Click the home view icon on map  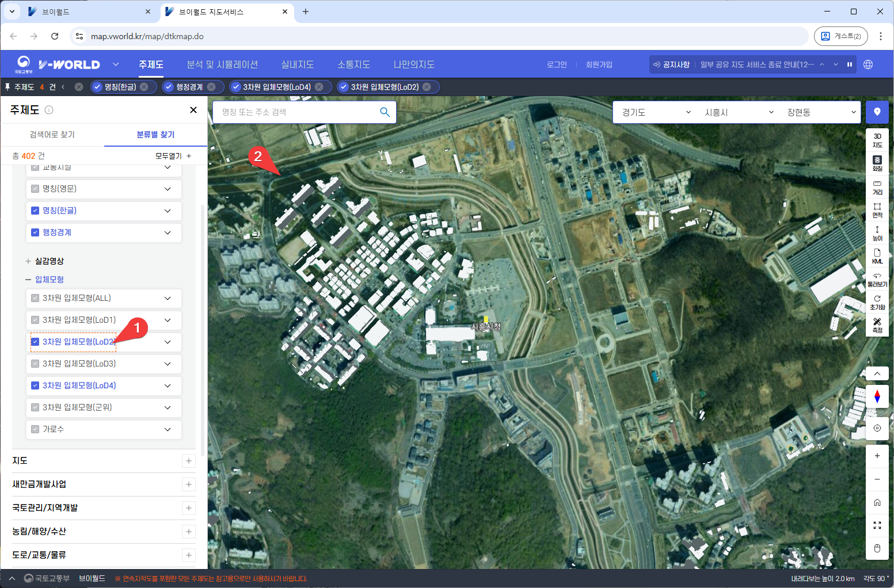pos(877,502)
